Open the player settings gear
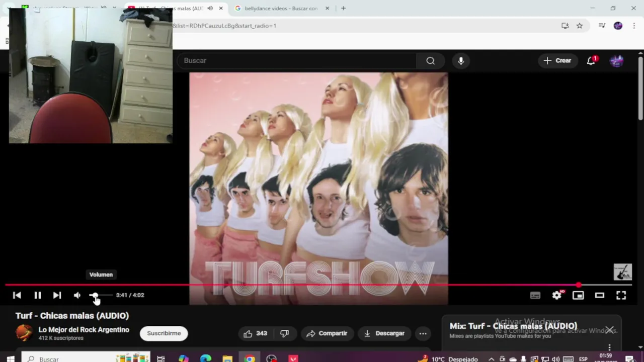This screenshot has height=362, width=644. coord(556,296)
